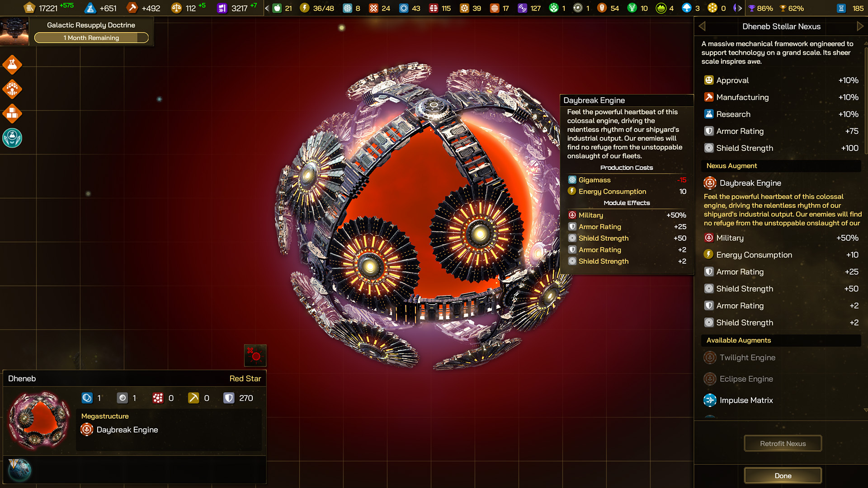Open the second orange hexagon sidebar icon

[x=12, y=89]
